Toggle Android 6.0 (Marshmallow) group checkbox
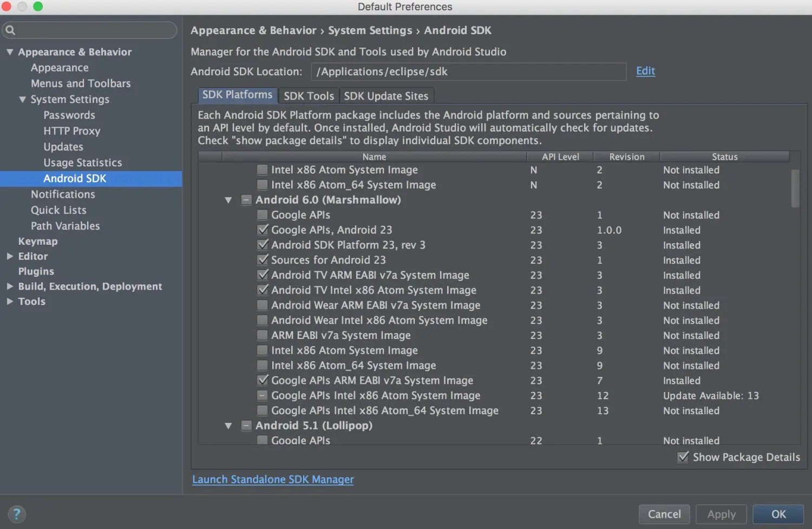This screenshot has height=529, width=812. tap(246, 200)
